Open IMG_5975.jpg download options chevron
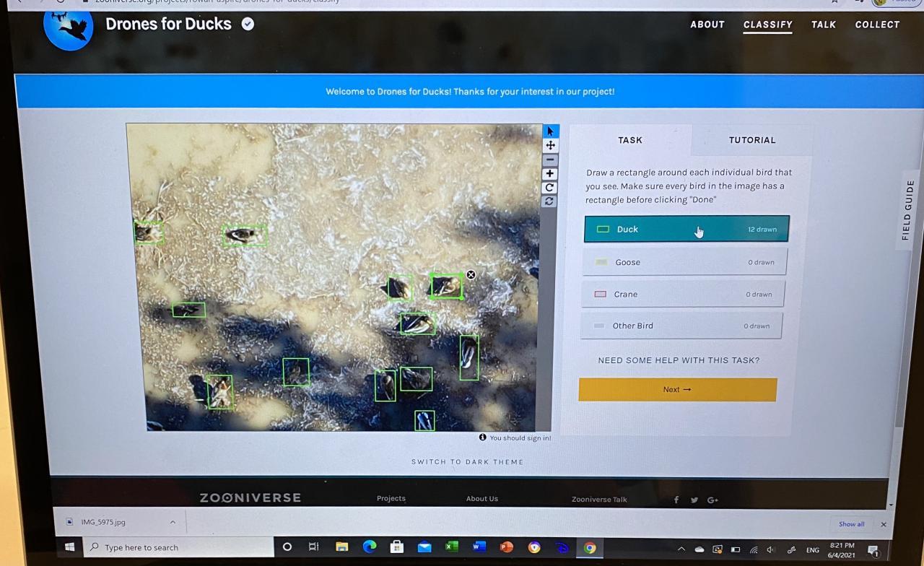924x566 pixels. 173,522
